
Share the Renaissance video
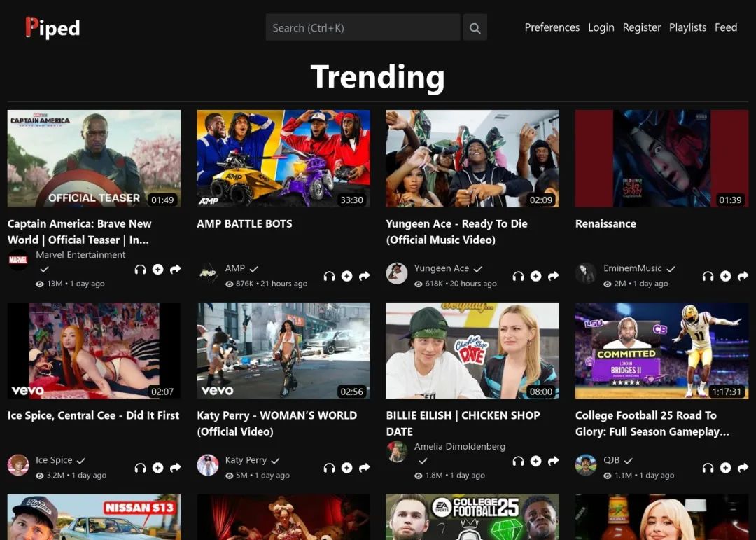point(743,276)
